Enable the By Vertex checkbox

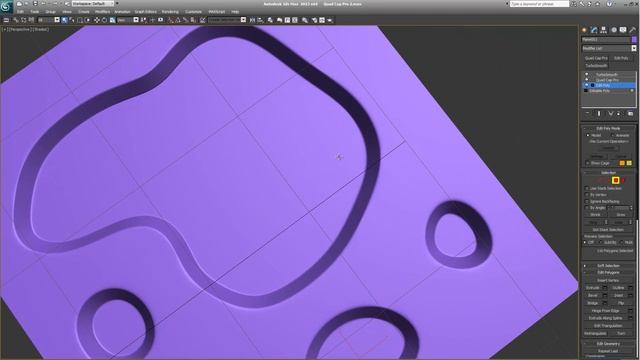tap(587, 195)
